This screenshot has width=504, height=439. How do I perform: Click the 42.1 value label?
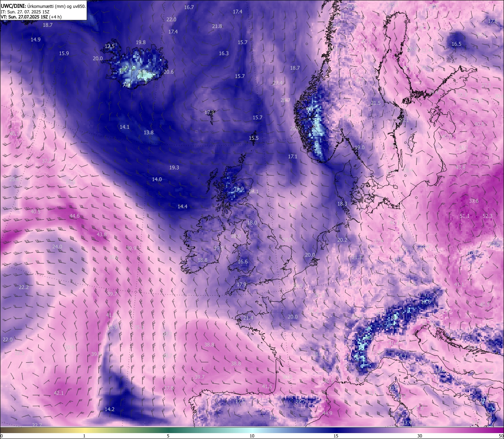(x=58, y=393)
